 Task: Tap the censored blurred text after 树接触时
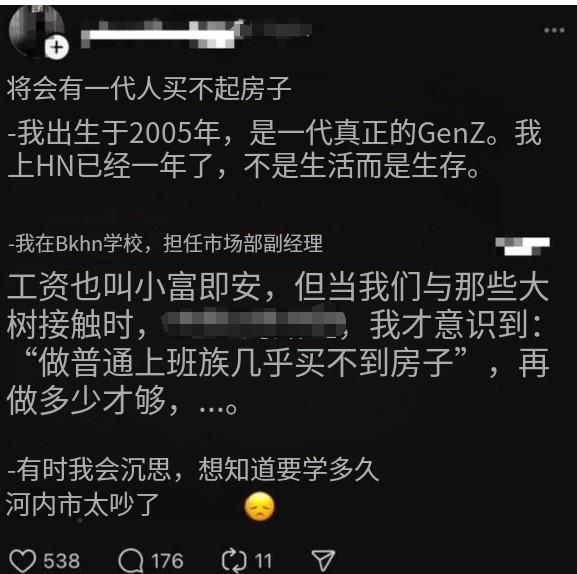pos(254,325)
